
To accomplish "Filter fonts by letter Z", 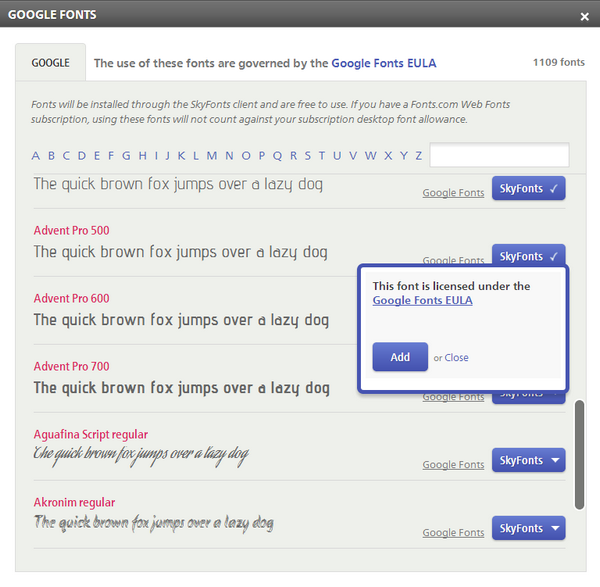I will 419,156.
